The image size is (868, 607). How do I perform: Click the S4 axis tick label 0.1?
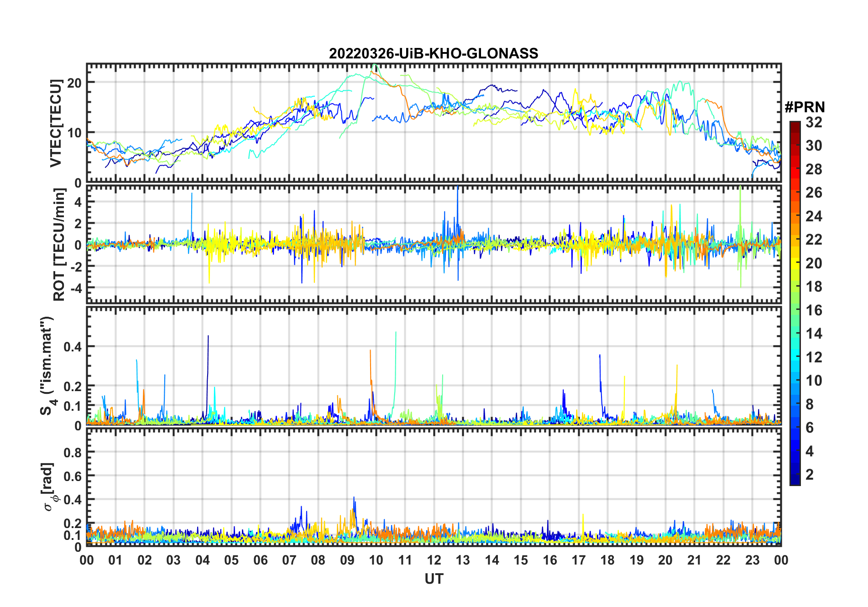click(x=73, y=406)
